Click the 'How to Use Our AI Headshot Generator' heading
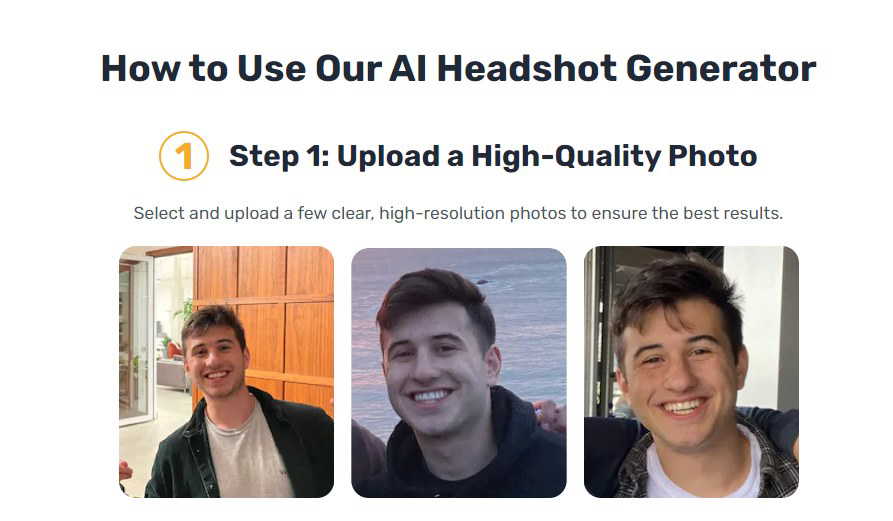The width and height of the screenshot is (893, 521). pos(458,69)
